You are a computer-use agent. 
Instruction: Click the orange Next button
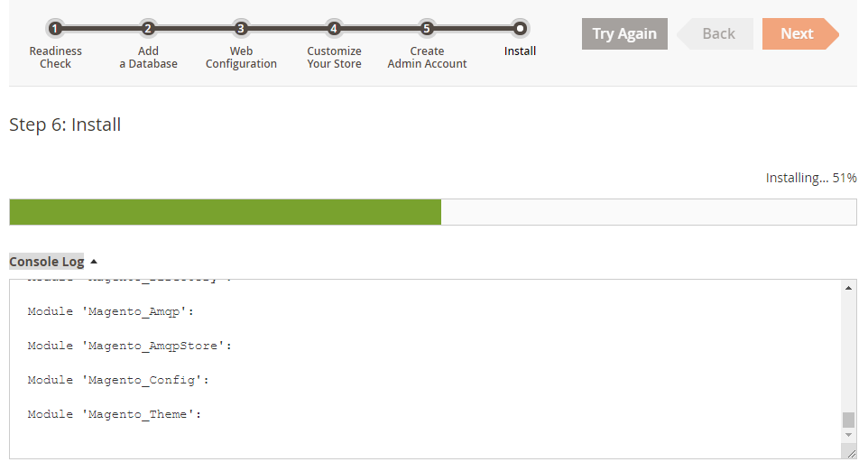798,33
